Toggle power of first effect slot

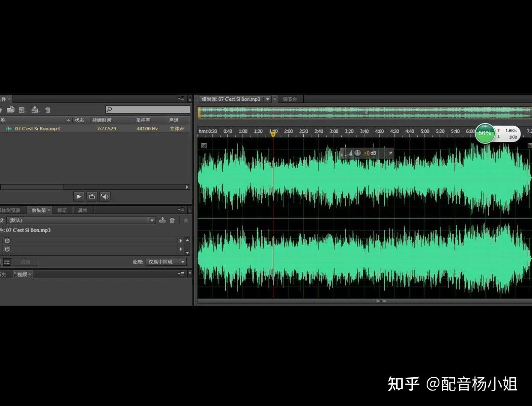click(x=7, y=241)
